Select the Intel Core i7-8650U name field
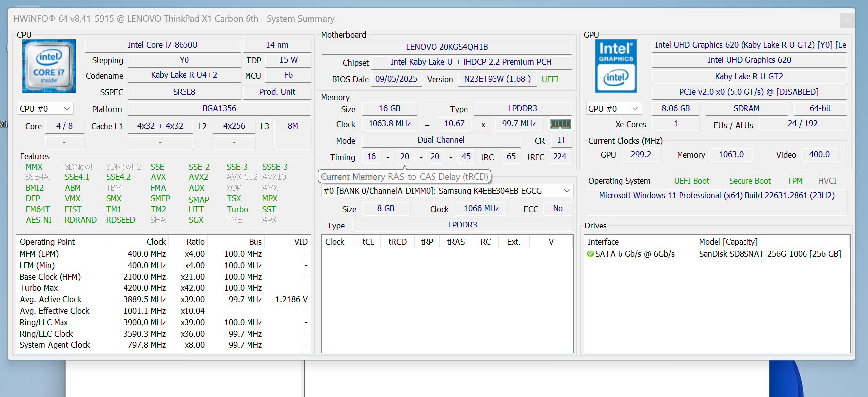The image size is (868, 397). coord(163,45)
